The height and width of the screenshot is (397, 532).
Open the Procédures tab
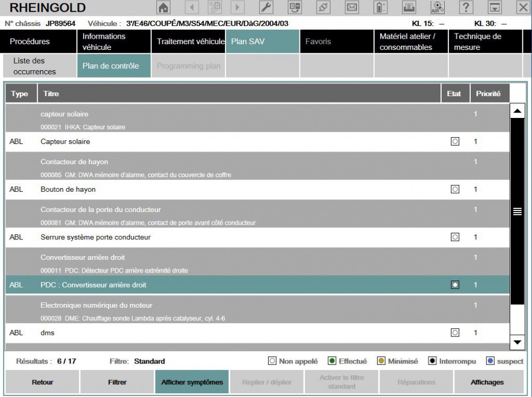[x=38, y=41]
